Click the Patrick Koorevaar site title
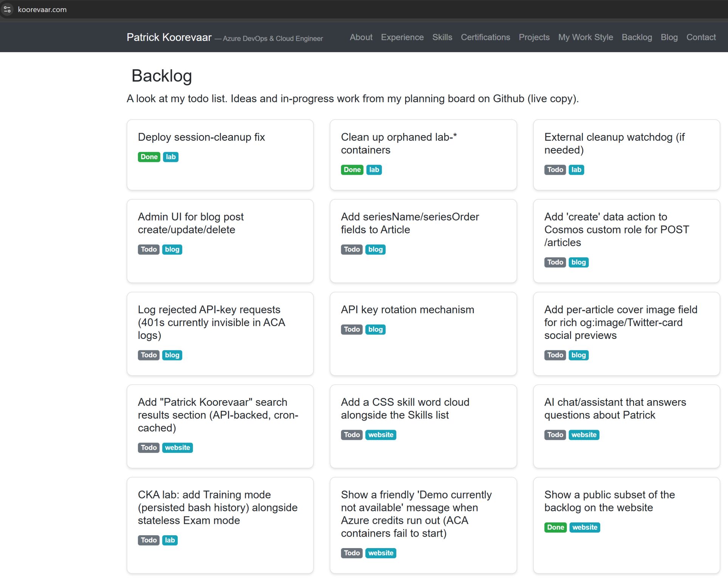The width and height of the screenshot is (728, 581). [x=169, y=37]
